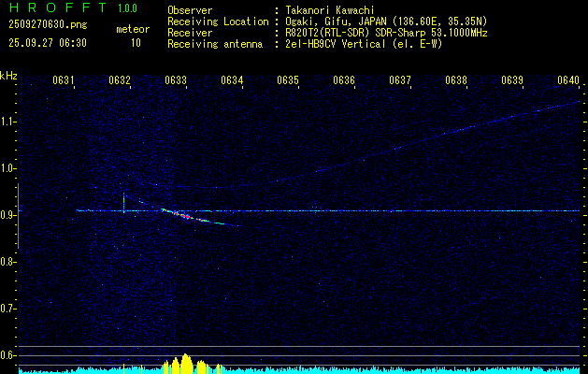Screen dimensions: 588x374
Task: Click the 0631 time axis marker
Action: 64,80
